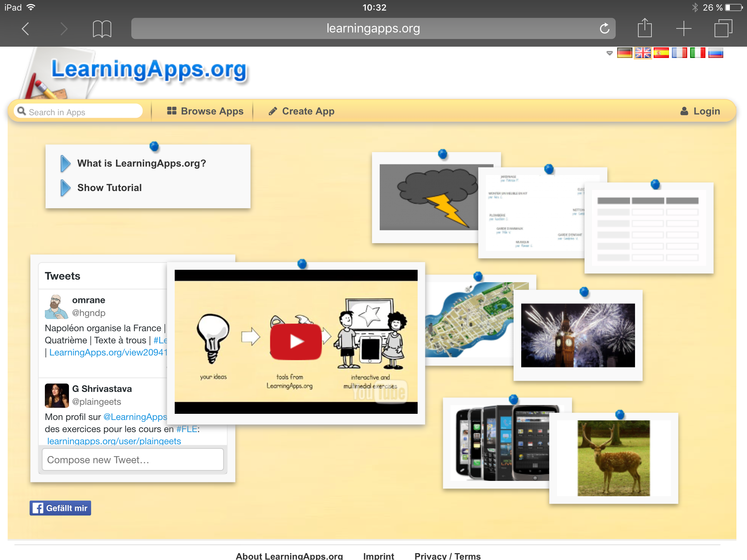The width and height of the screenshot is (747, 560).
Task: Open the Tweets heading
Action: (62, 276)
